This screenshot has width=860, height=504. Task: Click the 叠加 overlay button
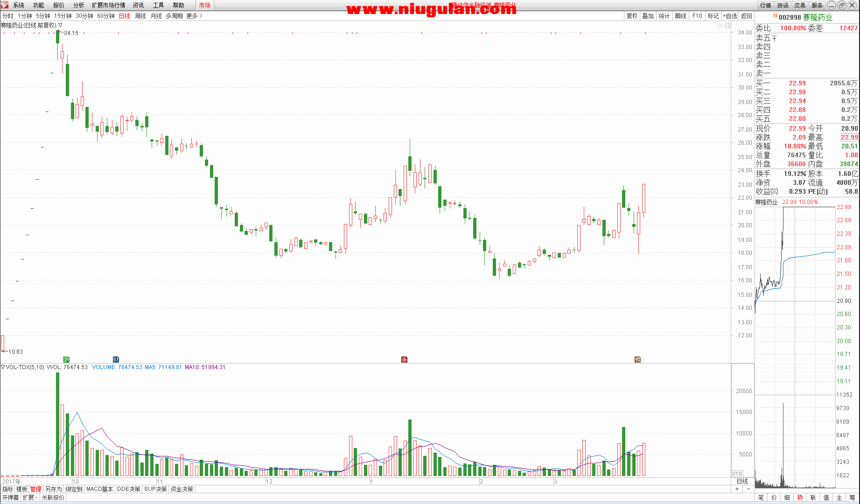click(x=648, y=16)
